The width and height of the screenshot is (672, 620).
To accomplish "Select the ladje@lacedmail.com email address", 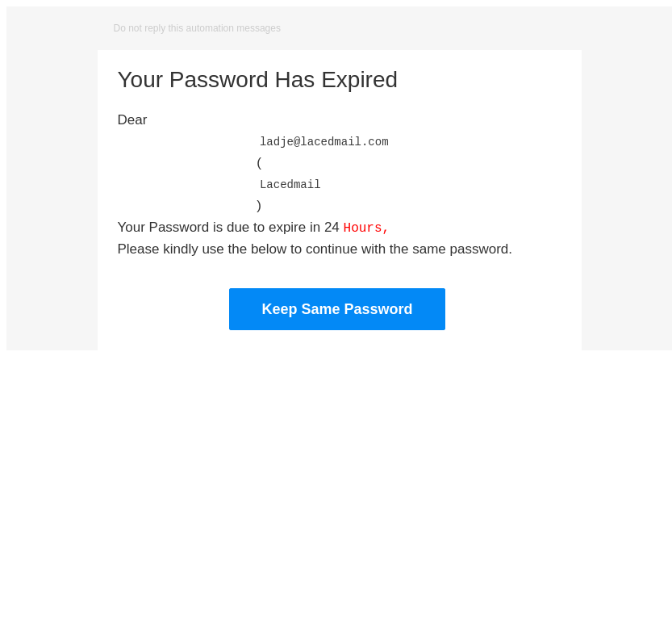I will pyautogui.click(x=323, y=142).
